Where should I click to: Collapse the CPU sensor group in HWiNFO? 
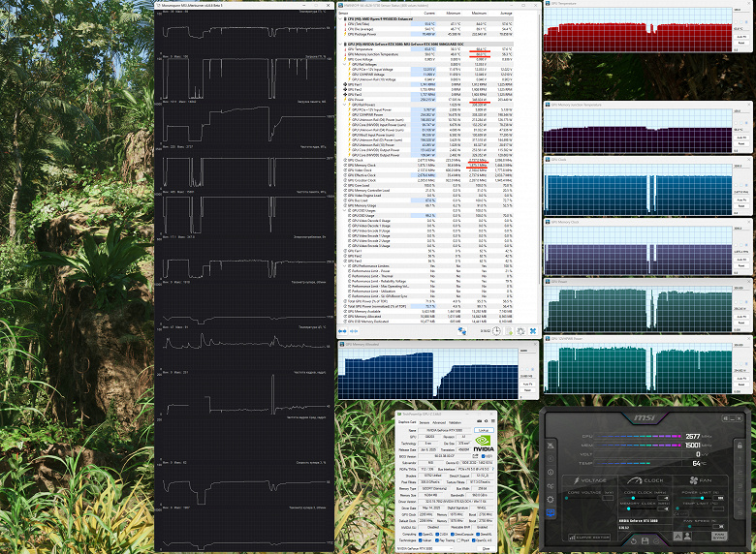[x=340, y=18]
